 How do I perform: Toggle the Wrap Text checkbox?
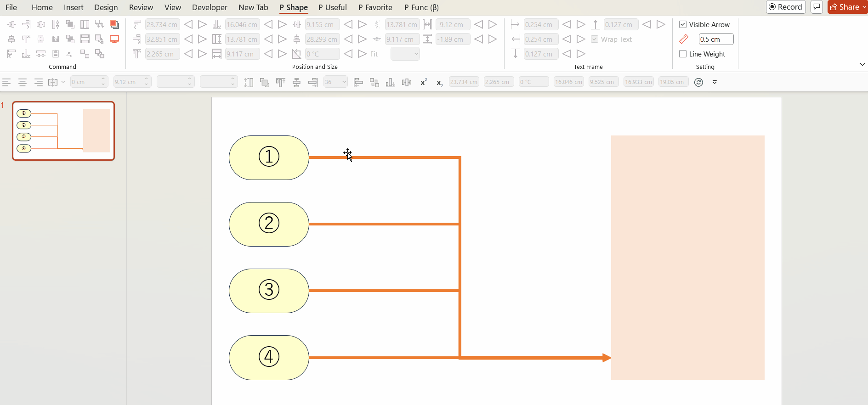pos(595,39)
